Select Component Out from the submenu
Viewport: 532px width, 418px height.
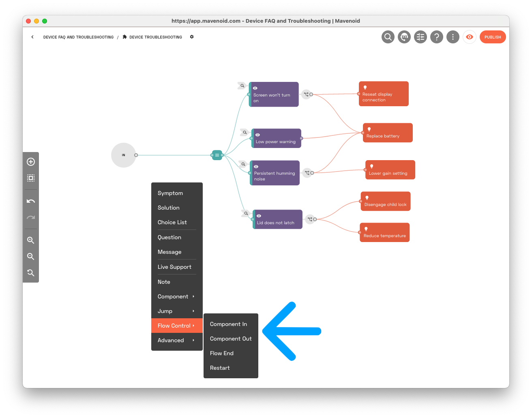pyautogui.click(x=231, y=339)
